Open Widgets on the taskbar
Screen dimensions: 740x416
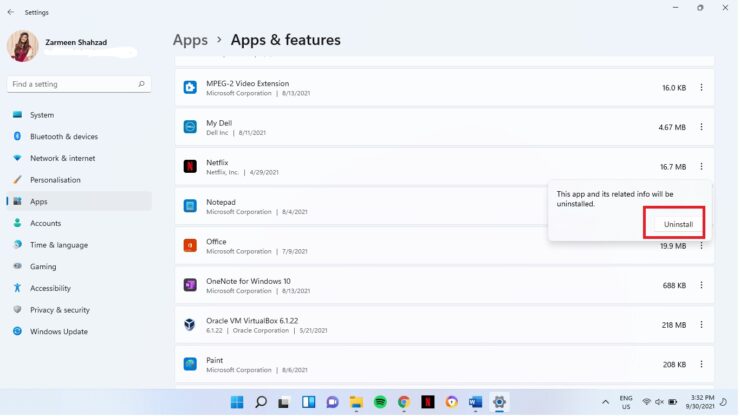pos(309,402)
